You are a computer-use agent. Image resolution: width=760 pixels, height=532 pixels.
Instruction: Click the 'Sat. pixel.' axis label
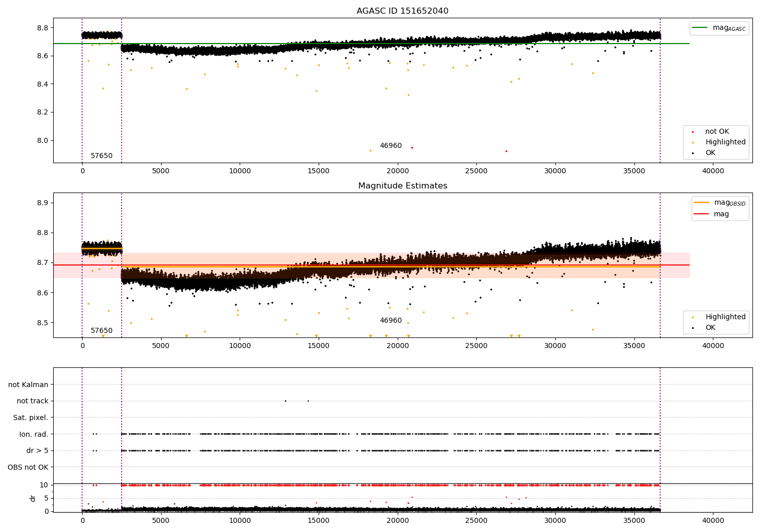(30, 418)
